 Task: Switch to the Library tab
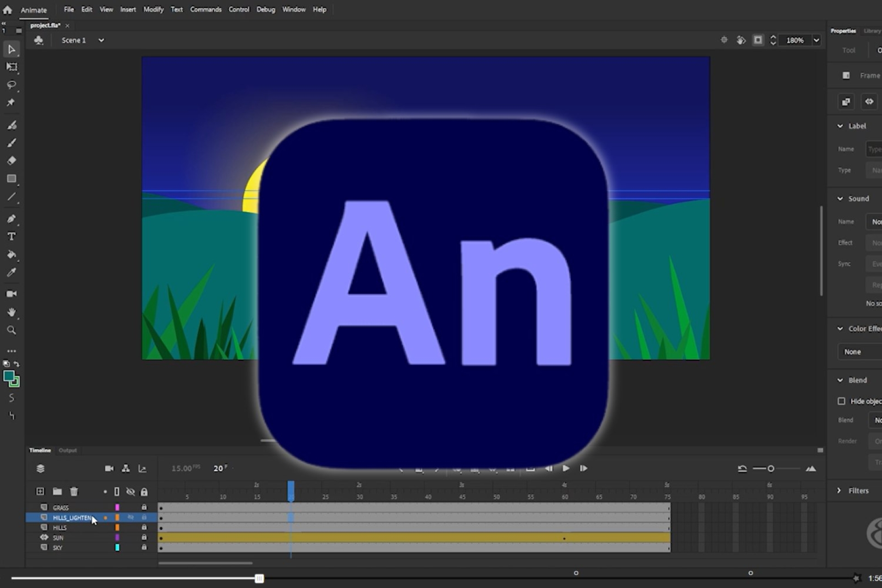coord(872,31)
